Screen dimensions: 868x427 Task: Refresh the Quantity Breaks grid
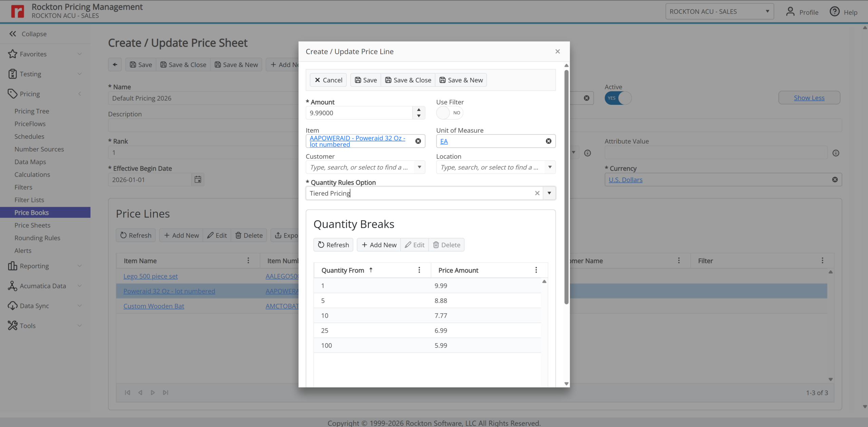coord(333,245)
